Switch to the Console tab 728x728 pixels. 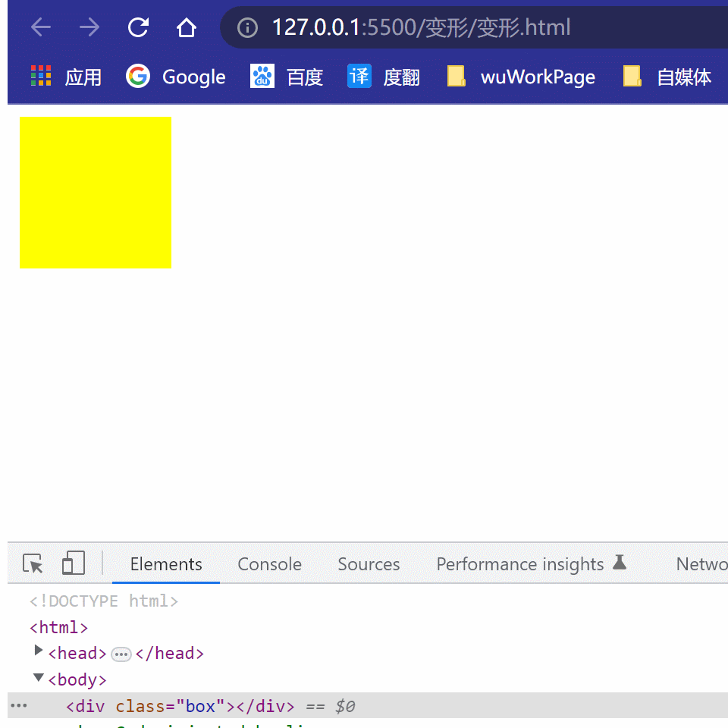click(x=269, y=564)
